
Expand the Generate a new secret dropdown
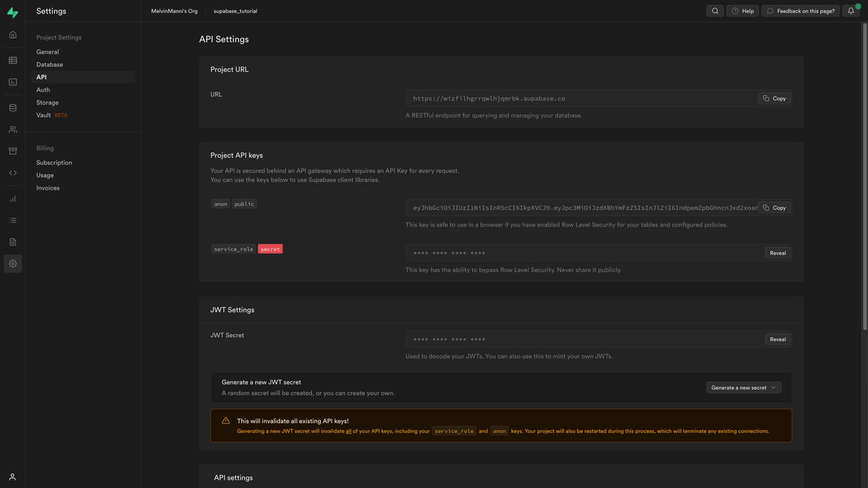click(744, 388)
